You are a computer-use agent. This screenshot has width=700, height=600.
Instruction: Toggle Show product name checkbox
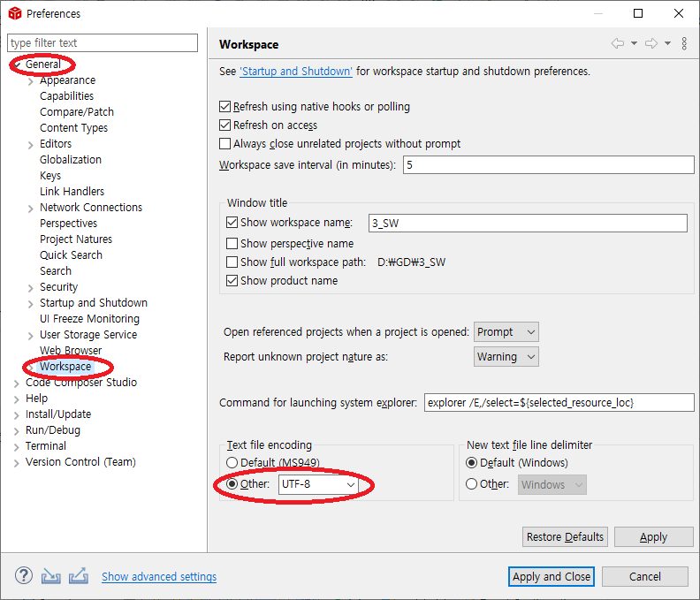[232, 280]
